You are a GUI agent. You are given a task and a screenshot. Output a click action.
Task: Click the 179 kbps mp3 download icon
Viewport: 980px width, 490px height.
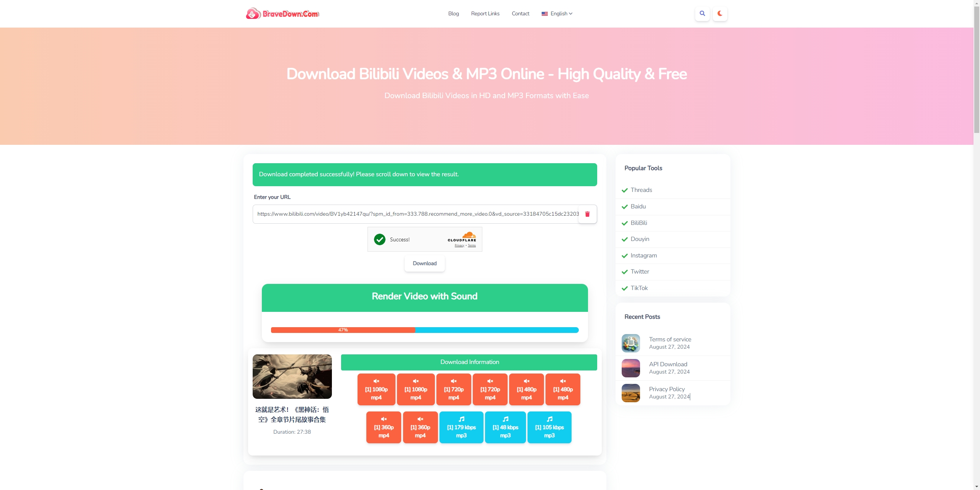[x=461, y=428]
